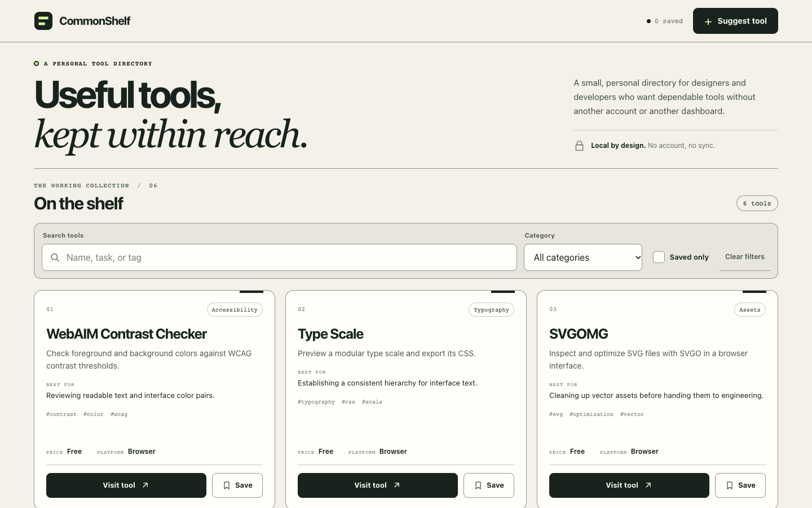Click the lock icon beside Local by design

[579, 146]
